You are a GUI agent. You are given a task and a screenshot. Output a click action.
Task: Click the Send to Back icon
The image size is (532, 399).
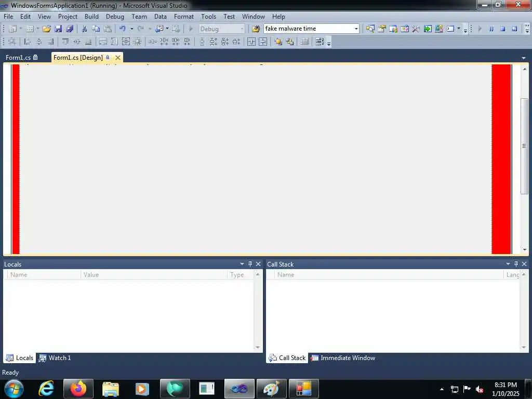(289, 42)
